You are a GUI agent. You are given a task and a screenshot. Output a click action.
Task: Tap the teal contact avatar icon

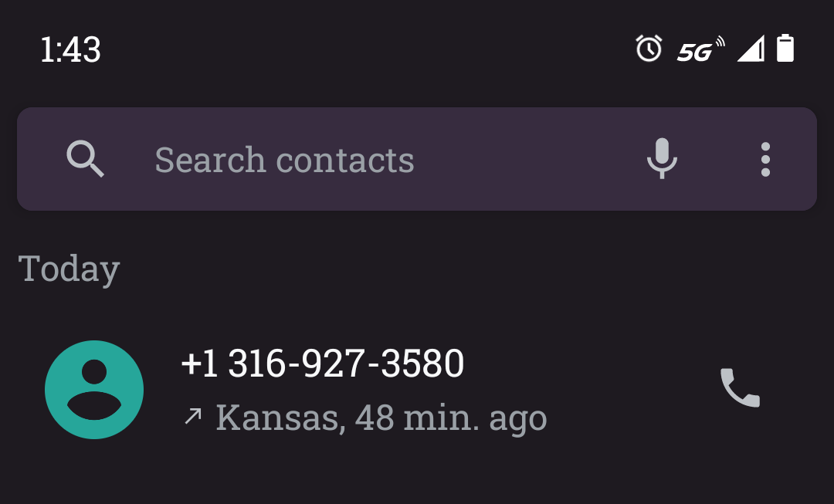(94, 390)
